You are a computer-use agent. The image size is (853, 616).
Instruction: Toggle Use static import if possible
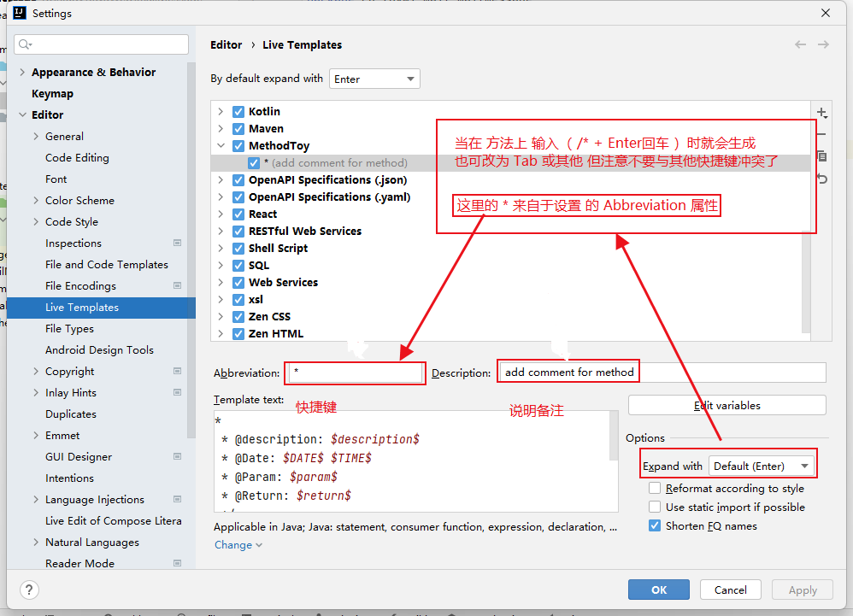(x=655, y=507)
